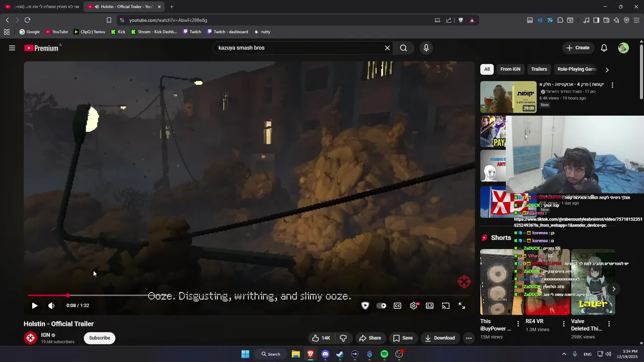Click the address bar URL
The height and width of the screenshot is (362, 644).
click(168, 20)
